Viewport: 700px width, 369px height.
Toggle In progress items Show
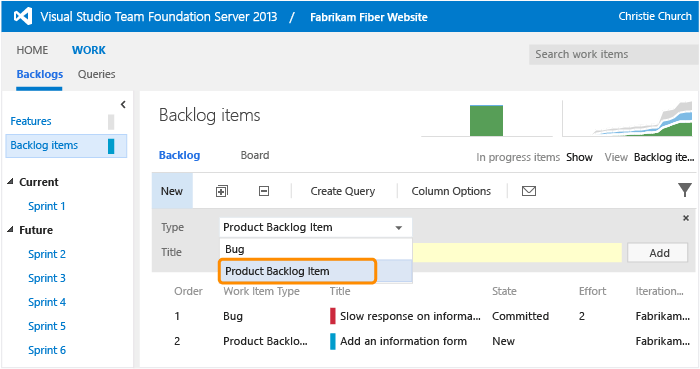(x=579, y=157)
